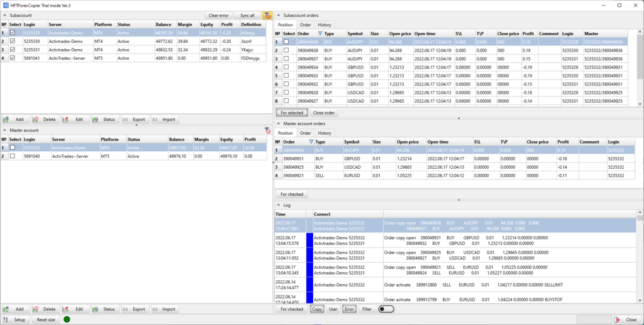
Task: Click the For selected button
Action: [x=292, y=112]
